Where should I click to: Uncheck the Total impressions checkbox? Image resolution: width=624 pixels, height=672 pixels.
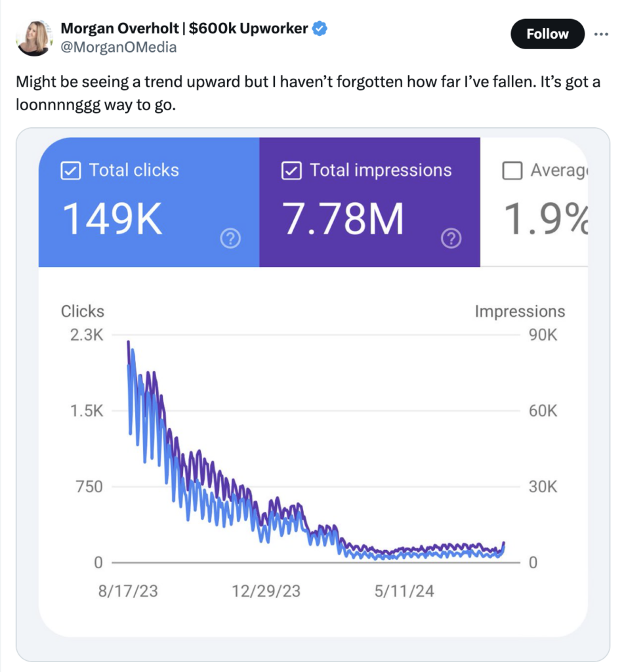click(291, 171)
